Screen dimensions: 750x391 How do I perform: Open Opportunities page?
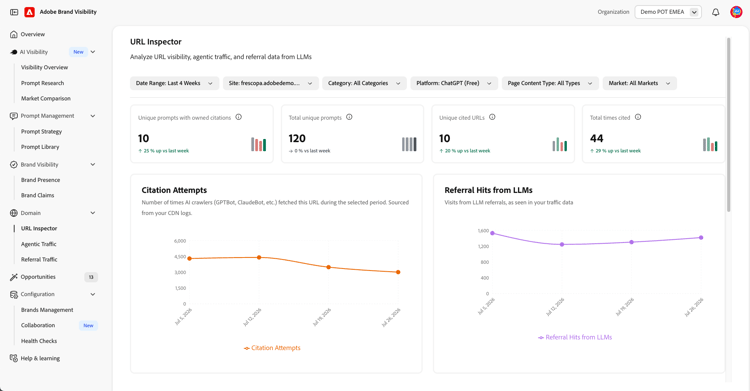(x=38, y=277)
